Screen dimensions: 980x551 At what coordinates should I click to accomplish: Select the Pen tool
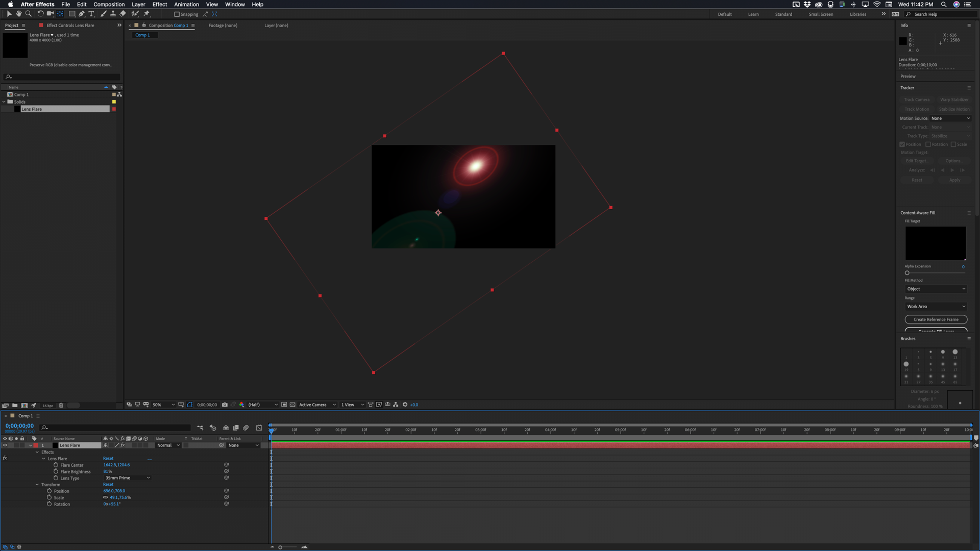82,14
